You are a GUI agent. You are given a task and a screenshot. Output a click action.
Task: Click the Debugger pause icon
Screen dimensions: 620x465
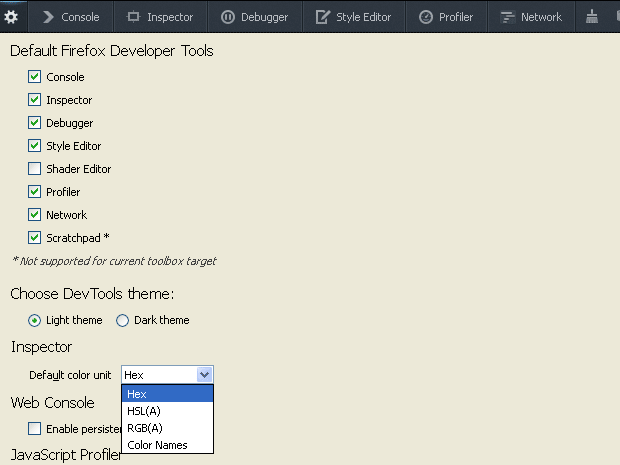point(228,17)
